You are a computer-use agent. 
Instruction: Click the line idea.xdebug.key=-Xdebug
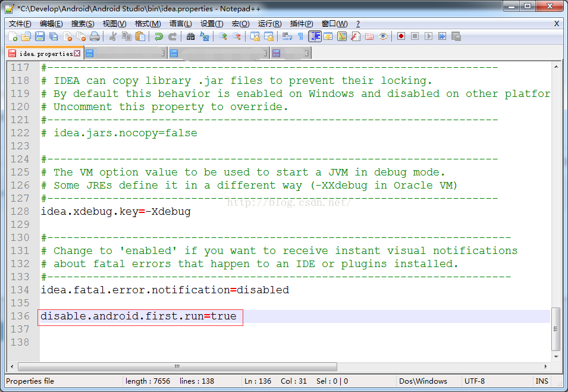pyautogui.click(x=115, y=211)
